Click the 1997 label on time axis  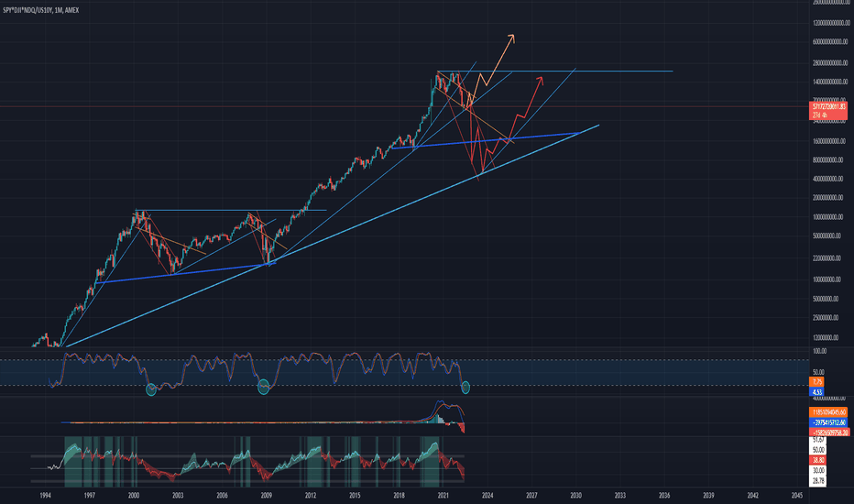89,495
